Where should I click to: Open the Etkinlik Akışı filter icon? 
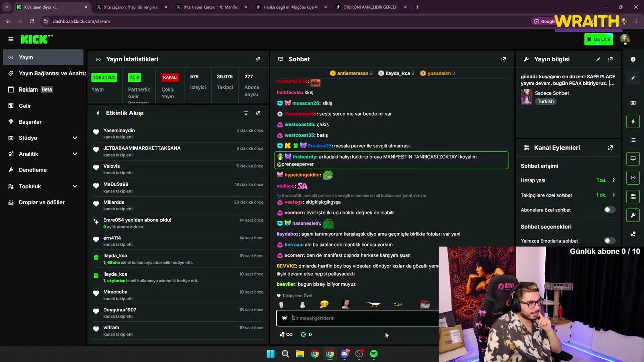246,113
